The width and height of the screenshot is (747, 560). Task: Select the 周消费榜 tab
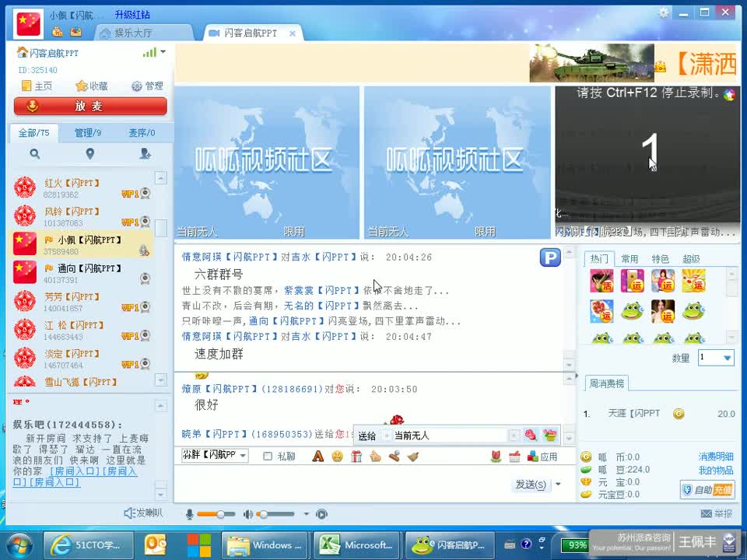coord(606,383)
